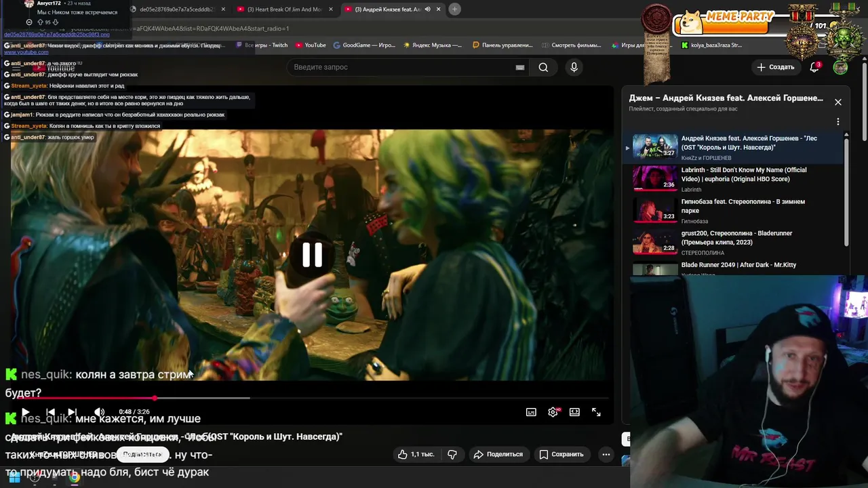Viewport: 868px width, 488px height.
Task: Click the Поделиться share button
Action: click(x=498, y=454)
